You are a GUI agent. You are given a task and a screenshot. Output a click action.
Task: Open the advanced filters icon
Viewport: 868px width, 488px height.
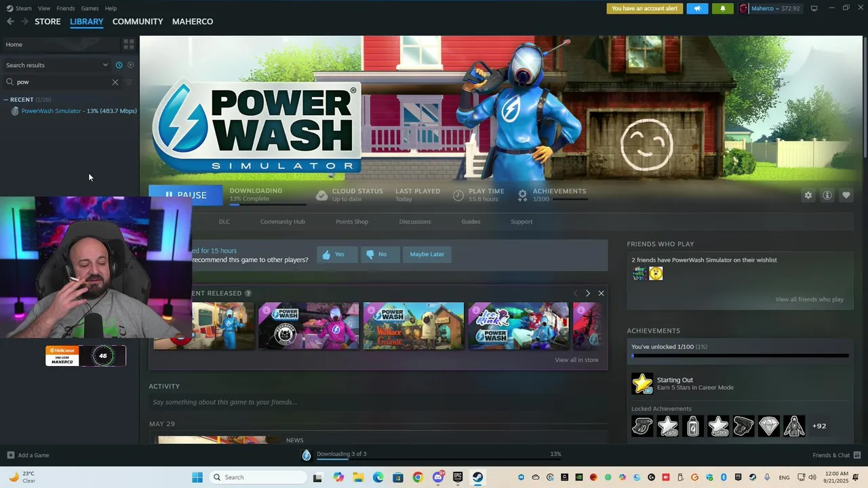129,82
